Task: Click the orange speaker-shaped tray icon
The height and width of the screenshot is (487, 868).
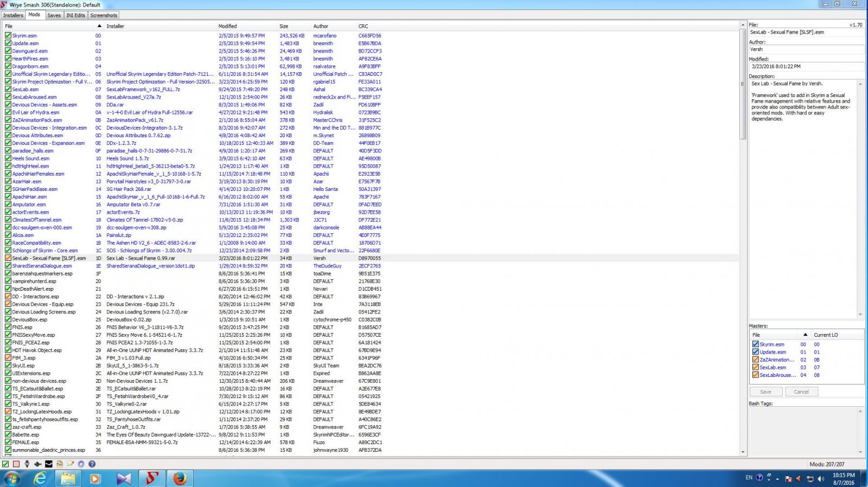Action: 799,479
